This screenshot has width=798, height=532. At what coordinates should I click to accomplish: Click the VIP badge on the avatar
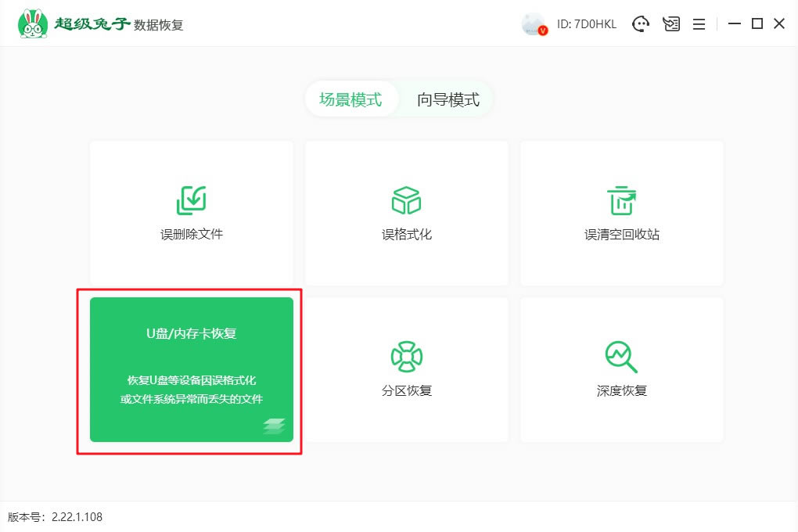click(543, 31)
